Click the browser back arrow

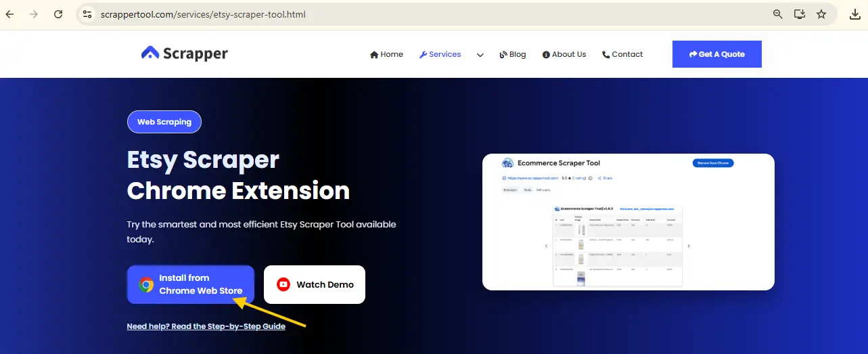pos(10,14)
